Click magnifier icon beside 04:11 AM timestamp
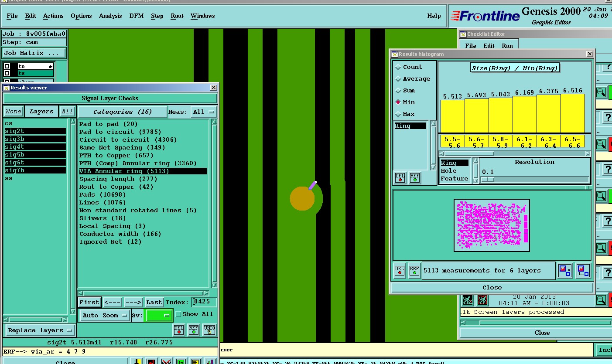 pos(601,299)
